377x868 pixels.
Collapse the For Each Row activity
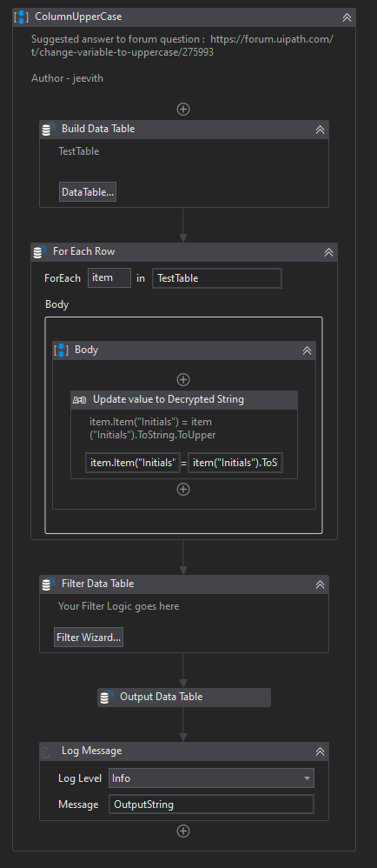point(328,252)
